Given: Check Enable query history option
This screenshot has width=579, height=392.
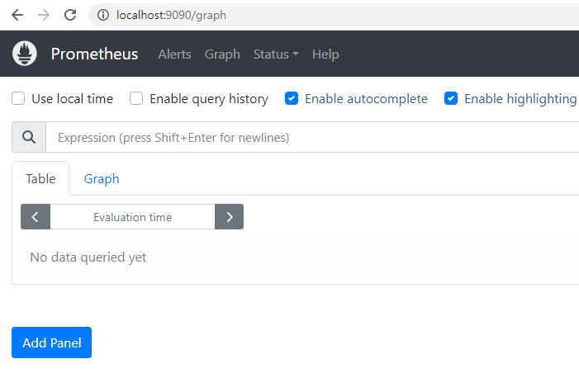Looking at the screenshot, I should tap(136, 99).
